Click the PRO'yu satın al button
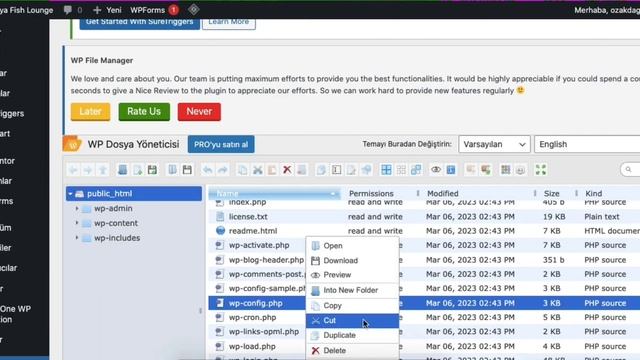Viewport: 640px width, 360px height. (x=221, y=144)
